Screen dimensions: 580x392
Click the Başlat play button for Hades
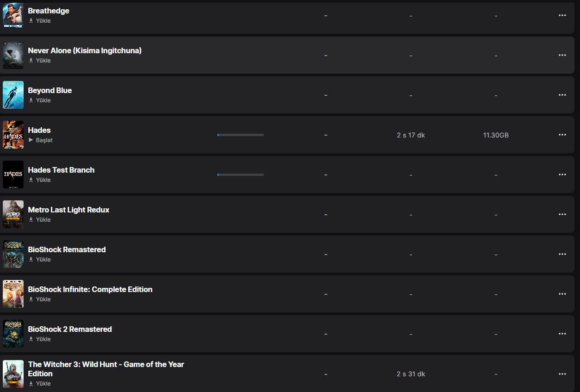[41, 140]
